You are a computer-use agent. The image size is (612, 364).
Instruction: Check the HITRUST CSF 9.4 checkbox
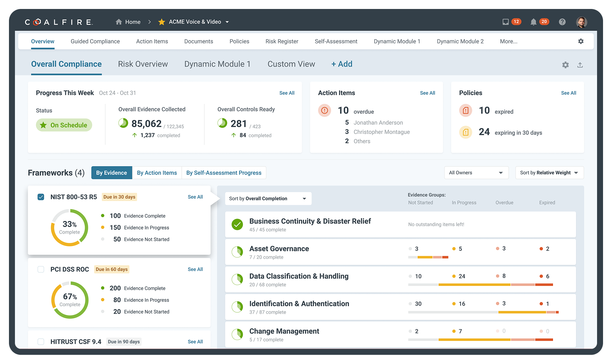click(x=41, y=342)
